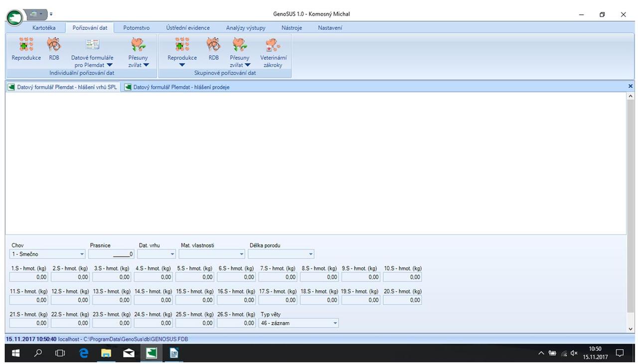Open individual Reprodukce data entry
The height and width of the screenshot is (364, 638).
pyautogui.click(x=26, y=50)
